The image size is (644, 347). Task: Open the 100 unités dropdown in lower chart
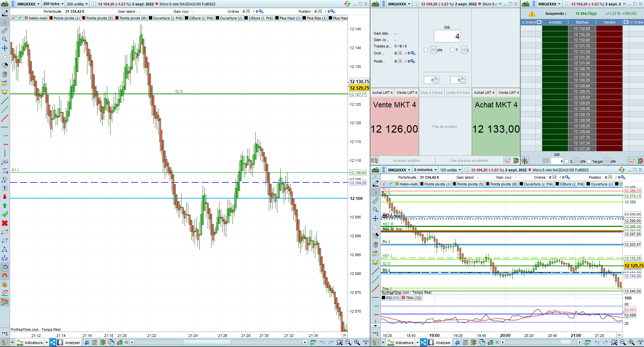click(x=450, y=170)
